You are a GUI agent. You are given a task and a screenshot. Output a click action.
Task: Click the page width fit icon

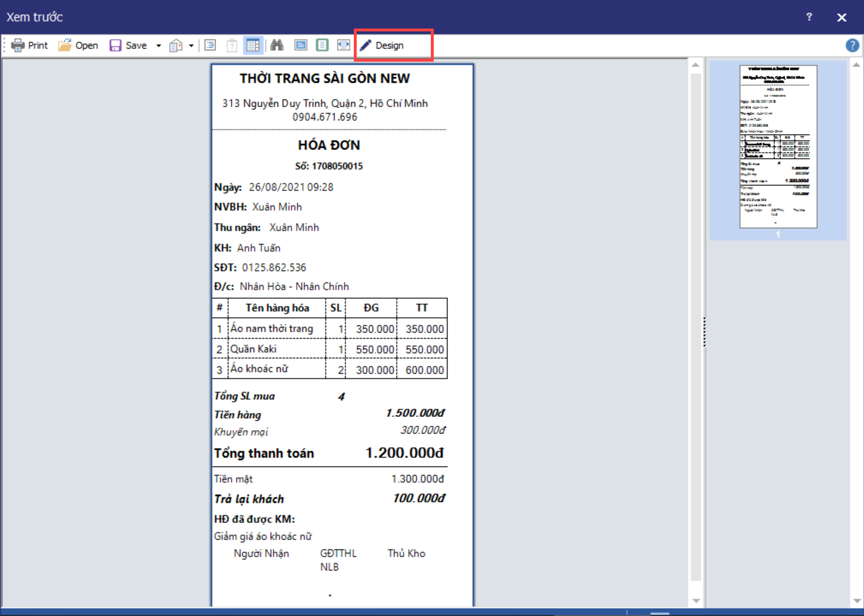[x=344, y=45]
